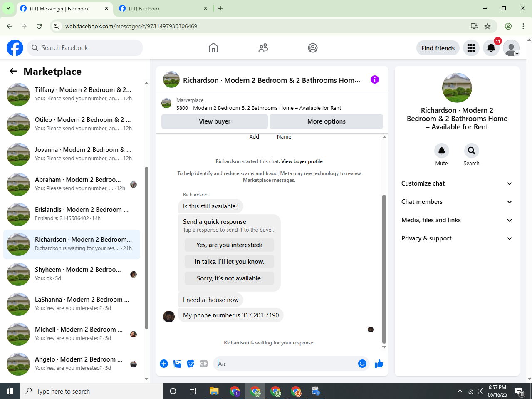The image size is (532, 399).
Task: Open File Explorer from taskbar
Action: [x=214, y=391]
